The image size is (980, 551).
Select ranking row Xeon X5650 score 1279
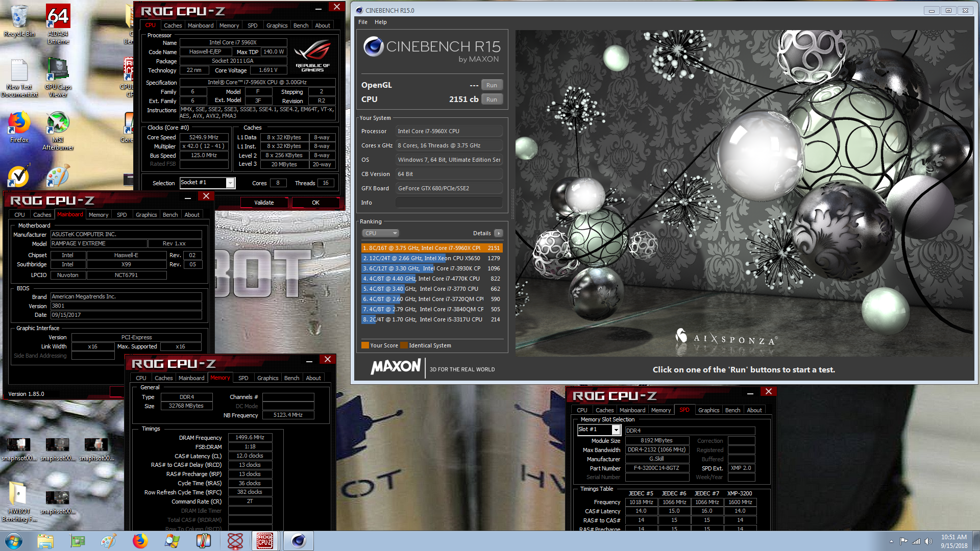pyautogui.click(x=432, y=258)
